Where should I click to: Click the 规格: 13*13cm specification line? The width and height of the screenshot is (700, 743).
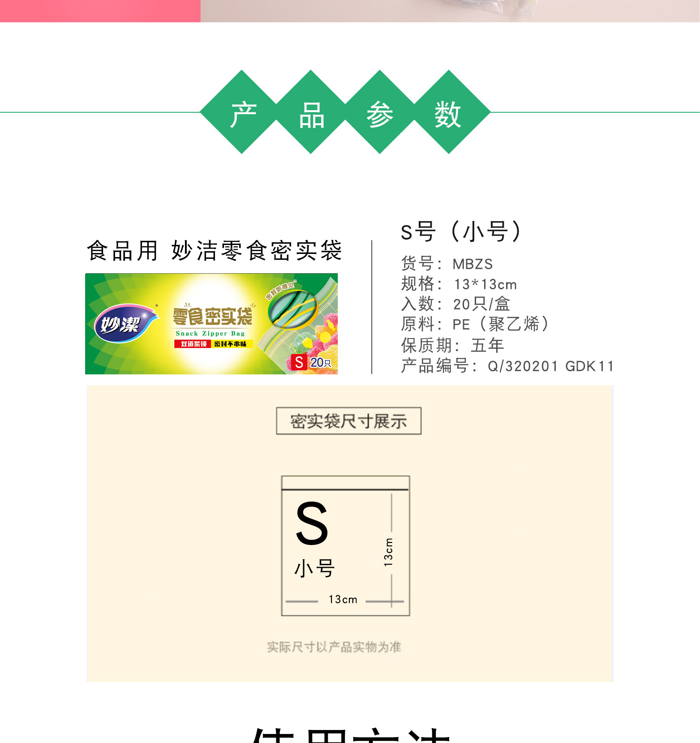click(459, 284)
